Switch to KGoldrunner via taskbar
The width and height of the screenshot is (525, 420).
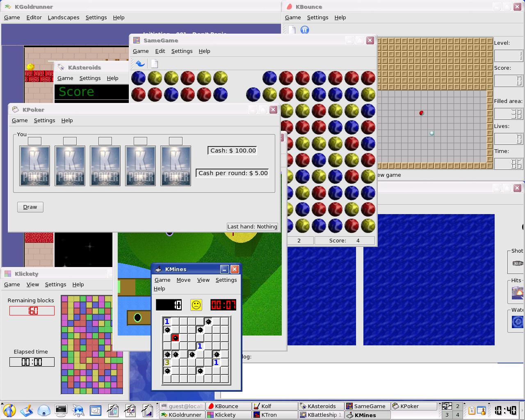[182, 415]
